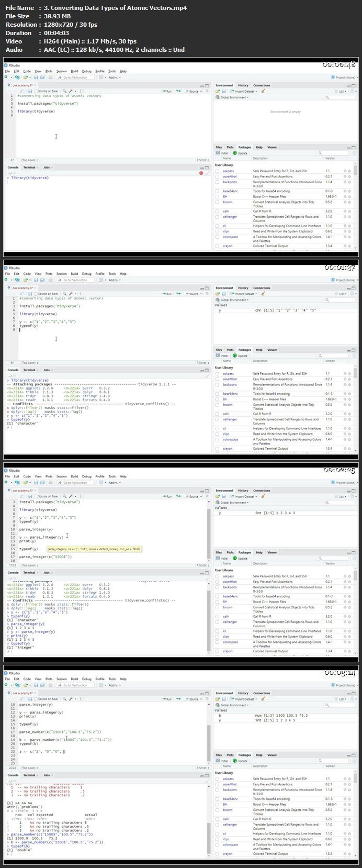Check the cellranger package box in 00:02:25 frame
The height and width of the screenshot is (868, 362).
[218, 622]
